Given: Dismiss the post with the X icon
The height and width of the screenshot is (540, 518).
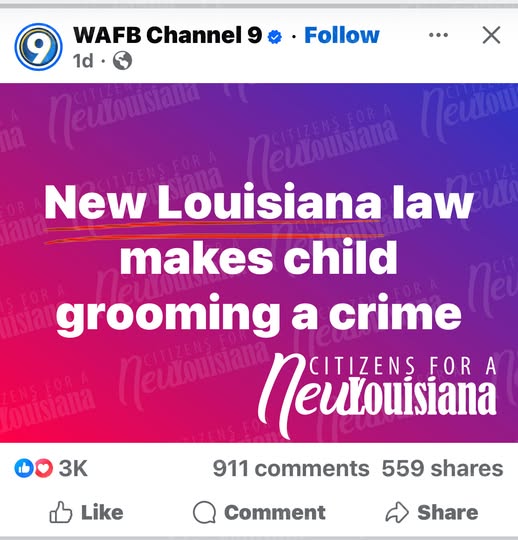Looking at the screenshot, I should (491, 35).
